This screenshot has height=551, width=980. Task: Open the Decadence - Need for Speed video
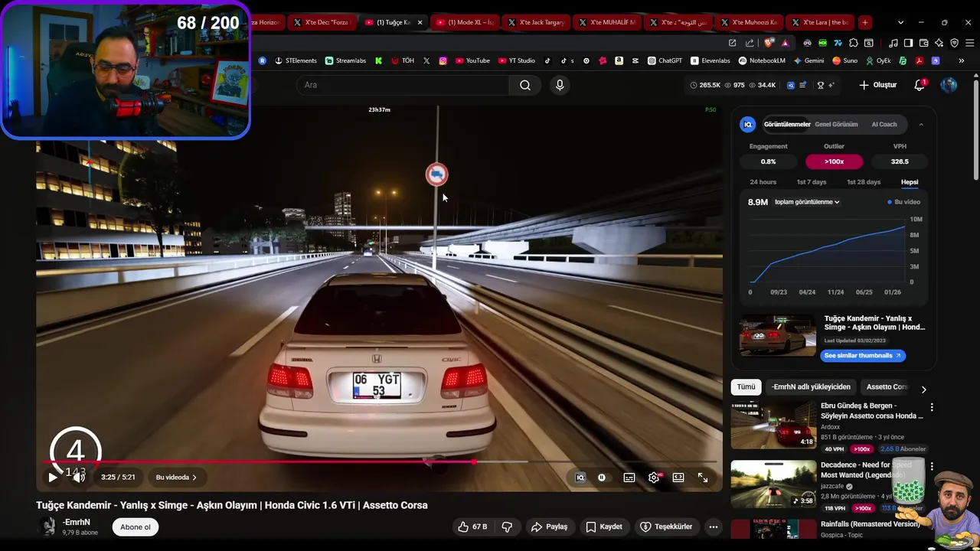tap(773, 484)
